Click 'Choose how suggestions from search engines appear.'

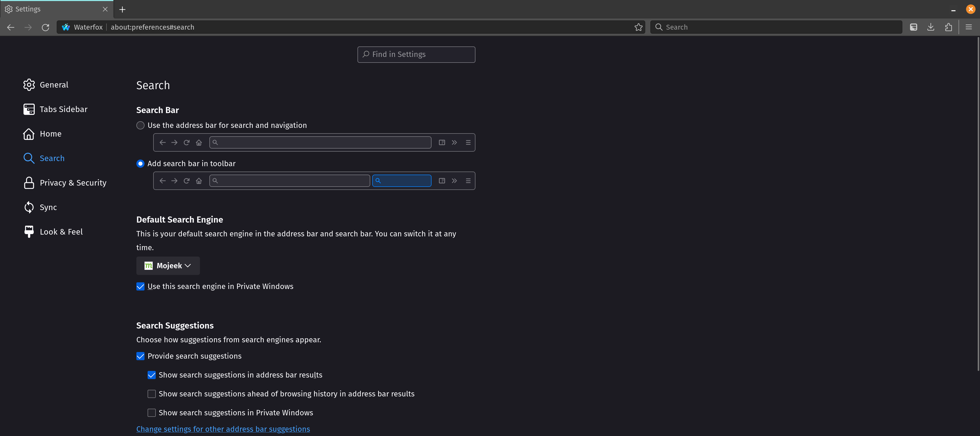coord(229,340)
